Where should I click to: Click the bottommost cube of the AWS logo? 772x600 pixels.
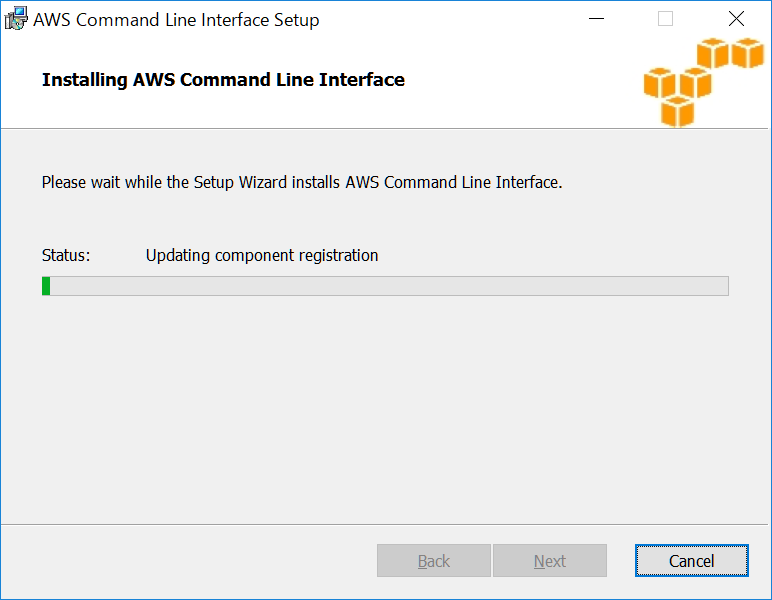(x=677, y=111)
